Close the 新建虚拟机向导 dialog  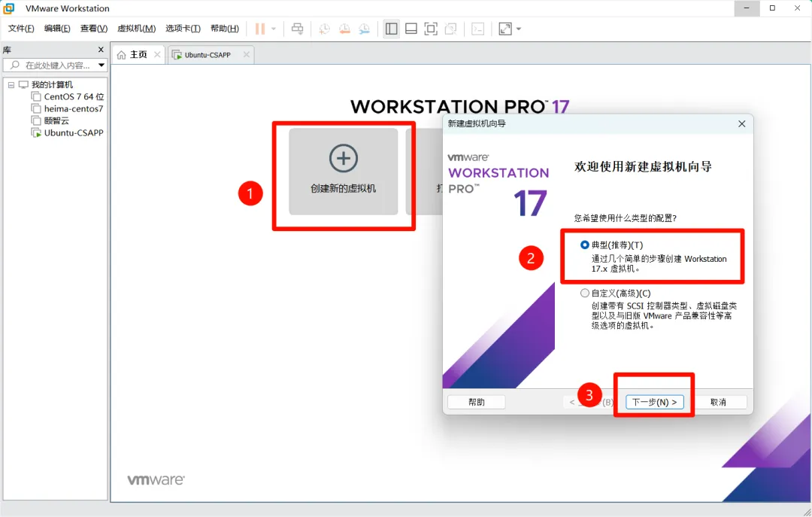741,124
